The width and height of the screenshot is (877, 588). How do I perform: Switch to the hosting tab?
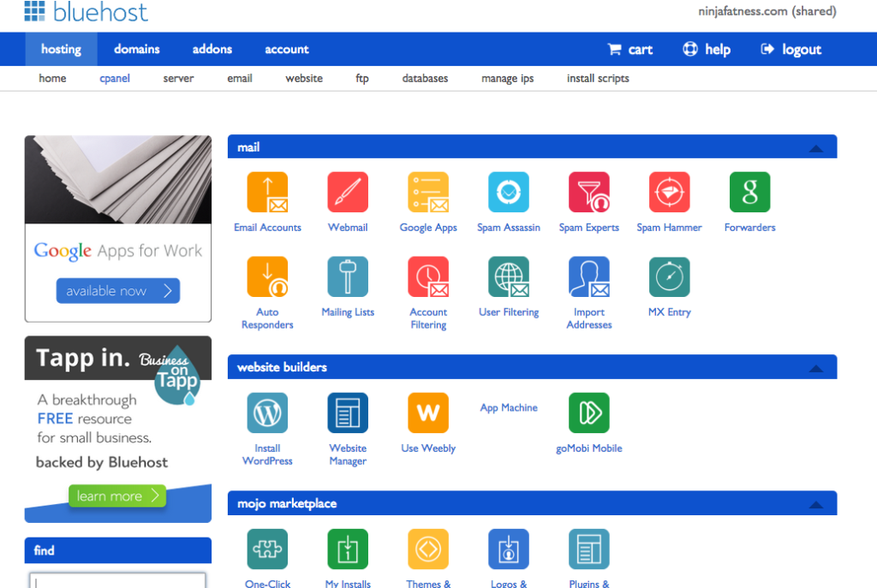point(61,49)
